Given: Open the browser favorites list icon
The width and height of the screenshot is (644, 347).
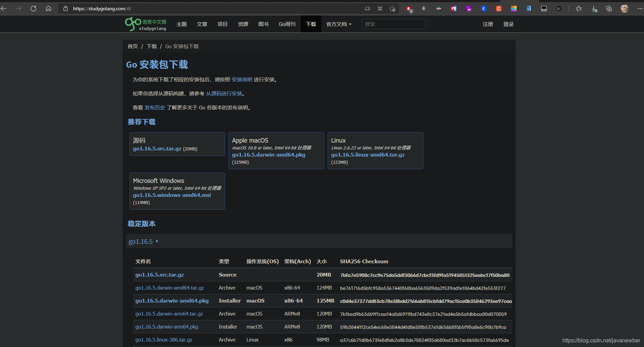Looking at the screenshot, I should 579,9.
